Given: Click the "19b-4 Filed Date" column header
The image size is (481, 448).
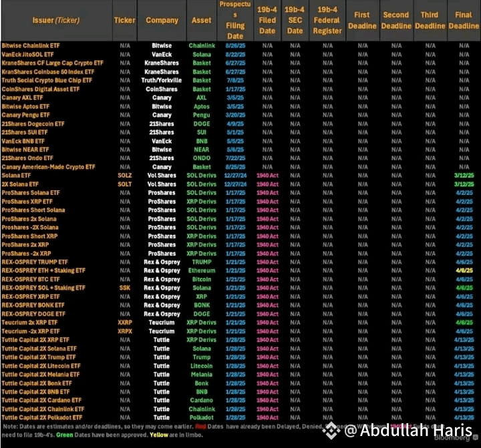Looking at the screenshot, I should click(x=267, y=20).
